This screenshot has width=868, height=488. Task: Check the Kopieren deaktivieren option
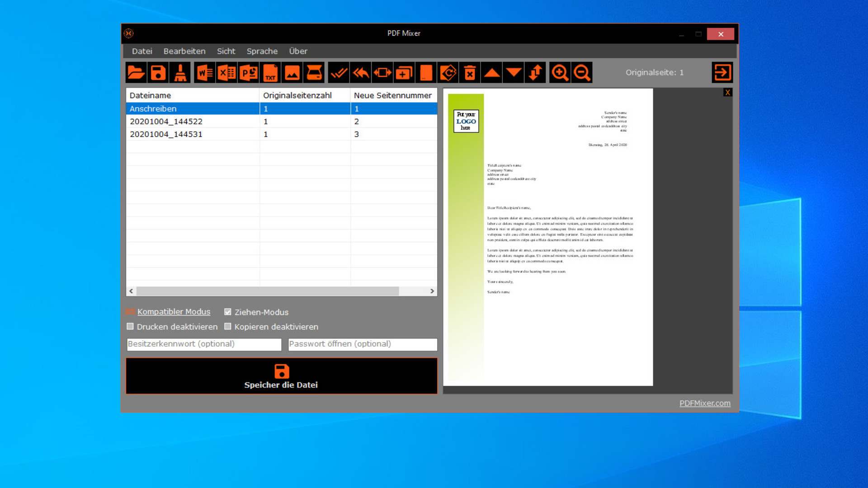[x=228, y=326]
